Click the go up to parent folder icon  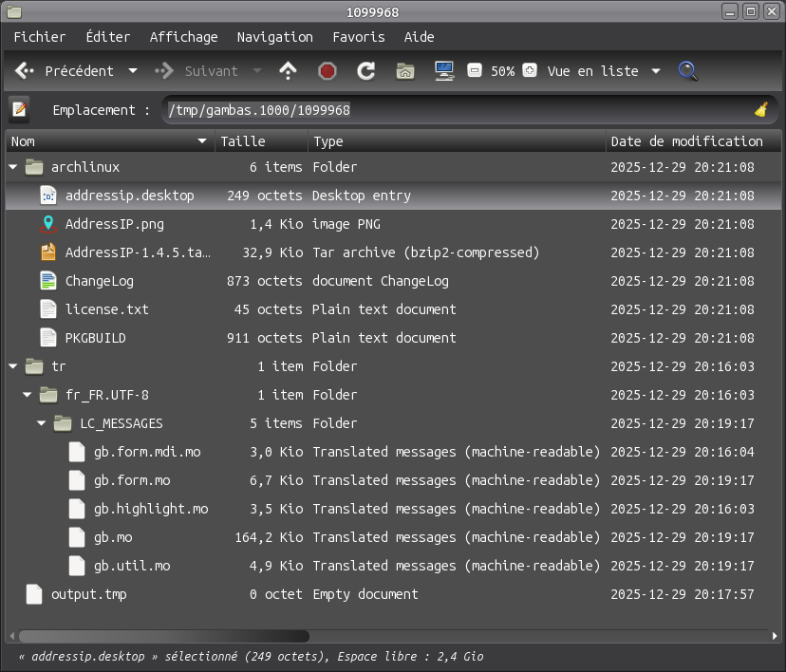pos(288,71)
